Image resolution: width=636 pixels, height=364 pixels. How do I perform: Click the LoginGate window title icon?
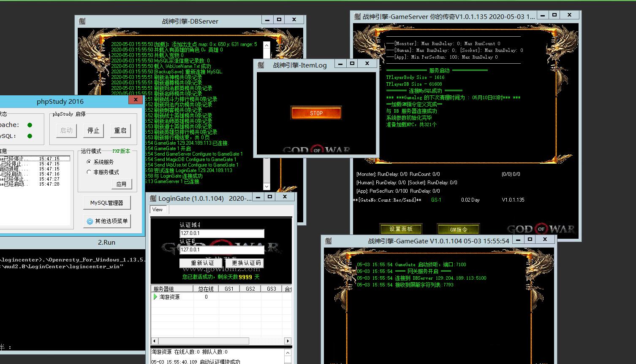point(154,198)
